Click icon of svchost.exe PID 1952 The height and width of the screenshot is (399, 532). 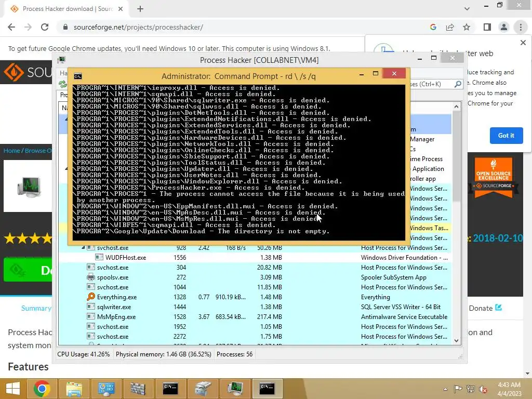[90, 326]
